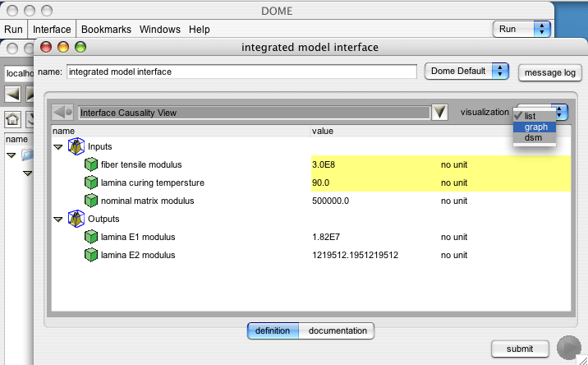Viewport: 588px width, 365px height.
Task: Select the nominal matrix modulus row label
Action: (x=147, y=201)
